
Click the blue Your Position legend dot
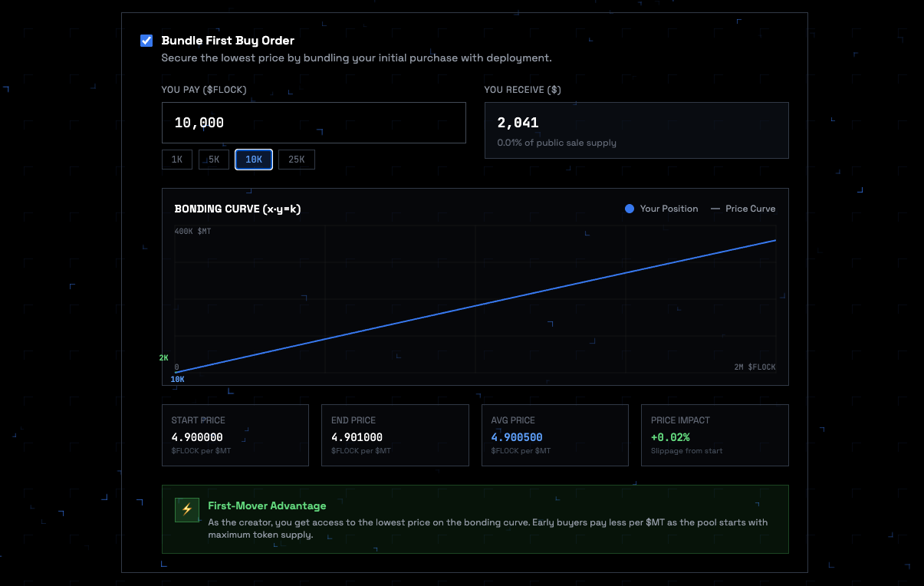coord(630,209)
